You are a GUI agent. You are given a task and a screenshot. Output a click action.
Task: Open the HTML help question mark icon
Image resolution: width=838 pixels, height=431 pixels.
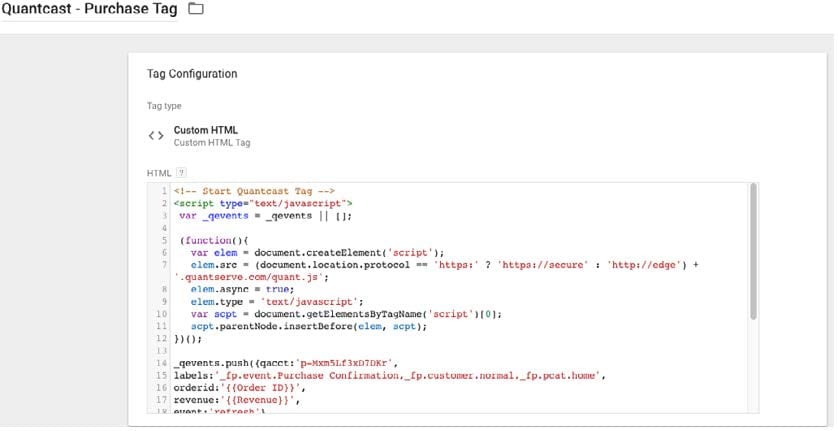click(181, 173)
